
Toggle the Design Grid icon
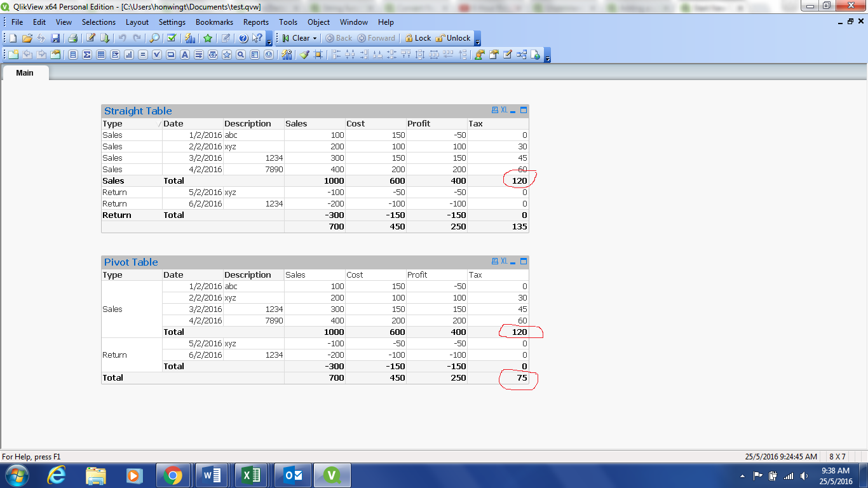point(318,55)
